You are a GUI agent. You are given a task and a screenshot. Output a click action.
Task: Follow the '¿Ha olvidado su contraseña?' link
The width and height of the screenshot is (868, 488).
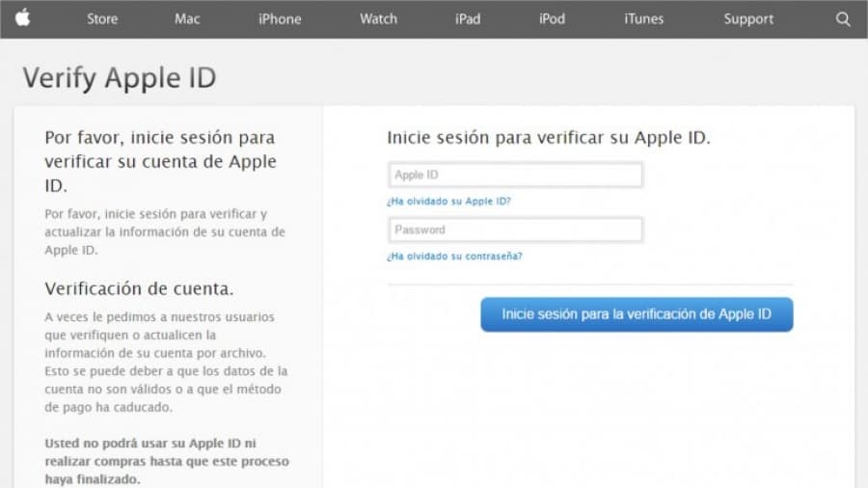[x=454, y=257]
